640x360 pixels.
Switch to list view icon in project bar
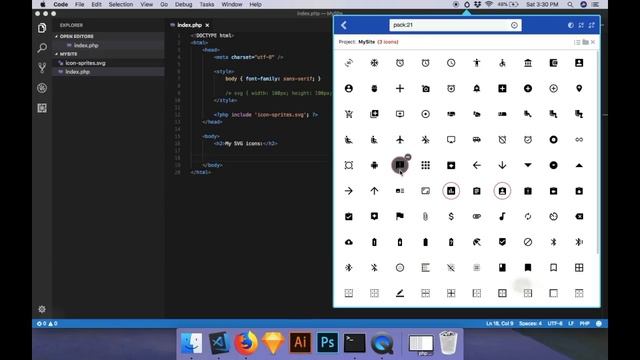pos(577,42)
